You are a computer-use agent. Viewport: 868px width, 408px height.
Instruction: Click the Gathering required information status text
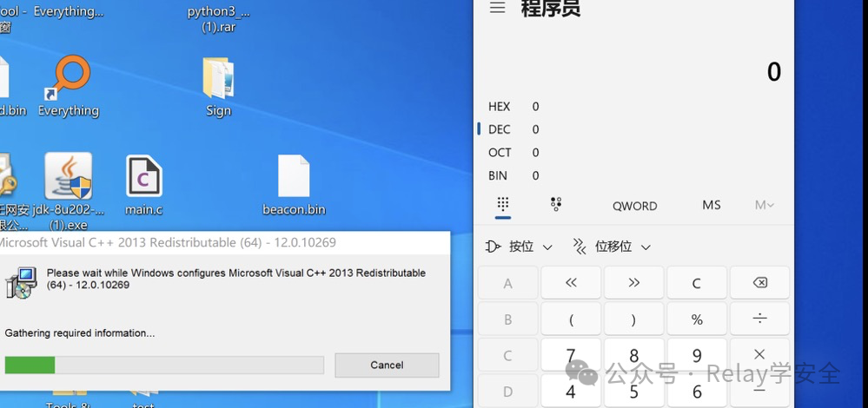pyautogui.click(x=80, y=332)
